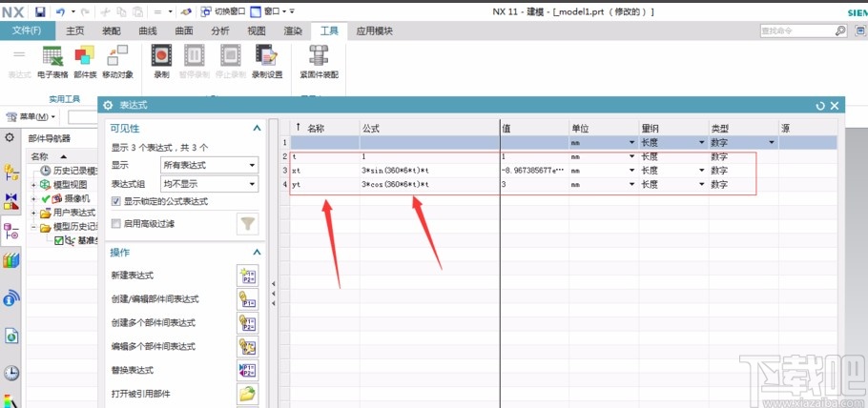Image resolution: width=868 pixels, height=408 pixels.
Task: Click the advanced filter funnel button
Action: (248, 224)
